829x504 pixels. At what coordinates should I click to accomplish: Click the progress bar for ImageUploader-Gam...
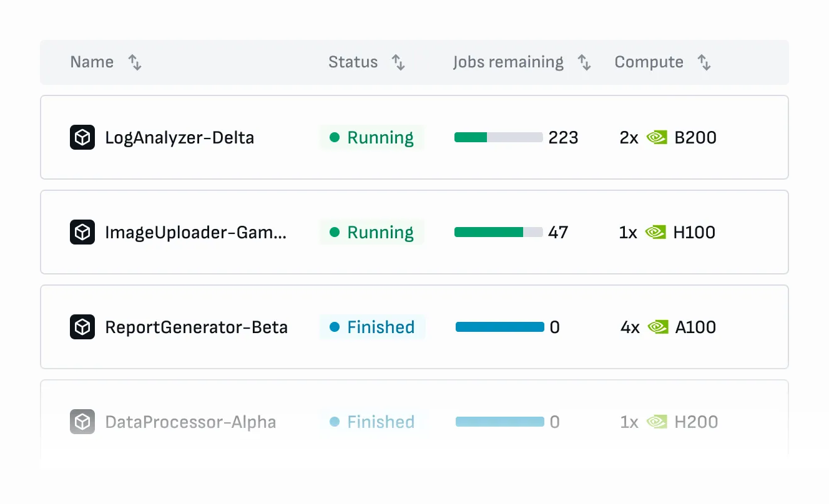click(499, 232)
